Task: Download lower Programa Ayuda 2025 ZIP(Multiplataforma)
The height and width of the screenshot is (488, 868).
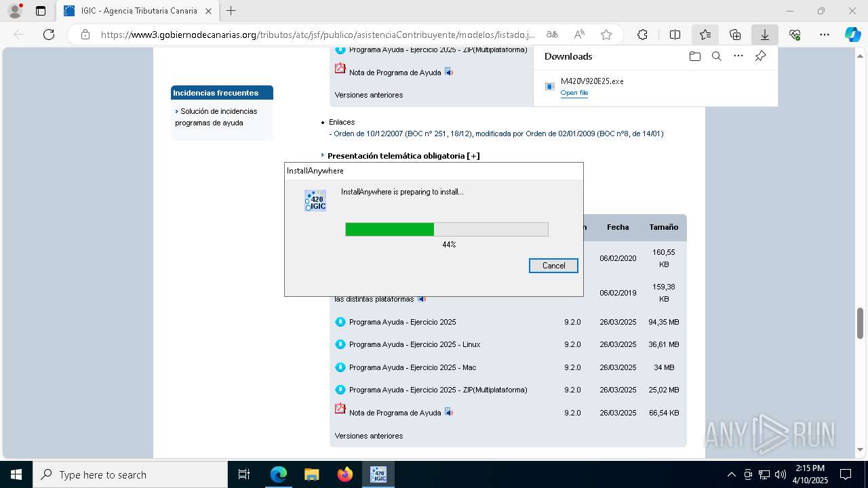Action: coord(438,390)
